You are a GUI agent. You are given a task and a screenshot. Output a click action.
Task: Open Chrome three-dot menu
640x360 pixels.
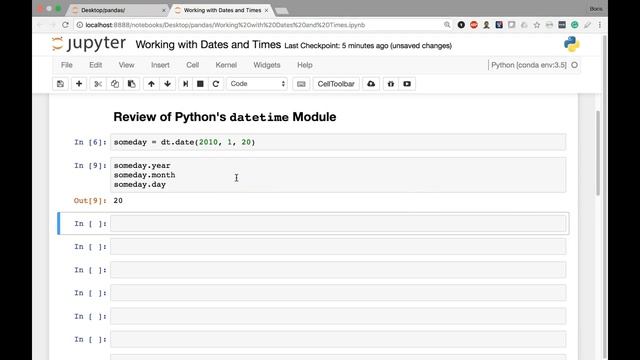coord(600,25)
